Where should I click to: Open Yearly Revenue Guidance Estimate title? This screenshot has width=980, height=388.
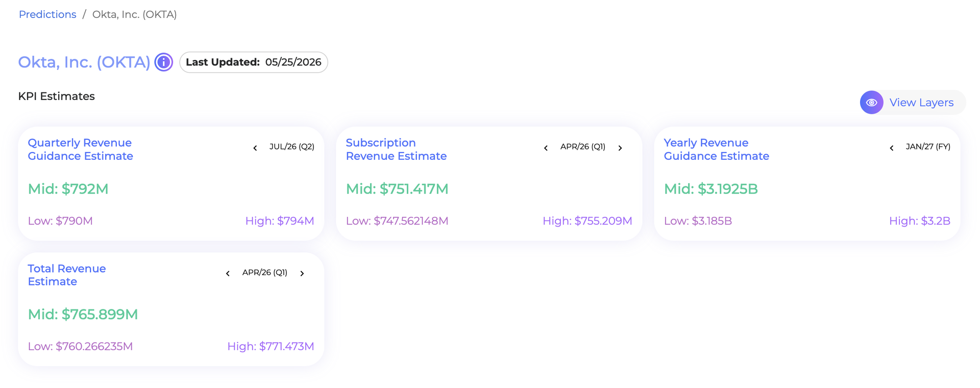[716, 150]
